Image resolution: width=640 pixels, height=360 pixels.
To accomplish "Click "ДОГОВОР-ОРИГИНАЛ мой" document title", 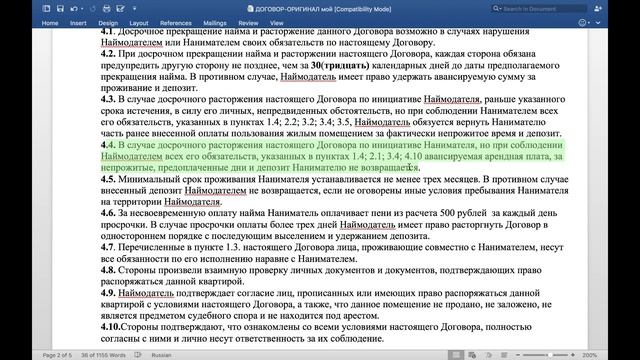I will pyautogui.click(x=294, y=9).
